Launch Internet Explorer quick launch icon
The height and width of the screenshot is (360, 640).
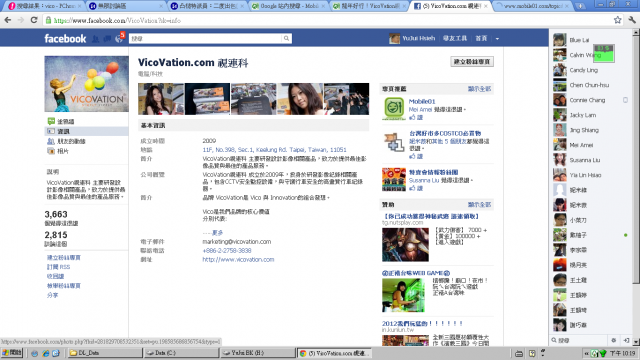(46, 353)
